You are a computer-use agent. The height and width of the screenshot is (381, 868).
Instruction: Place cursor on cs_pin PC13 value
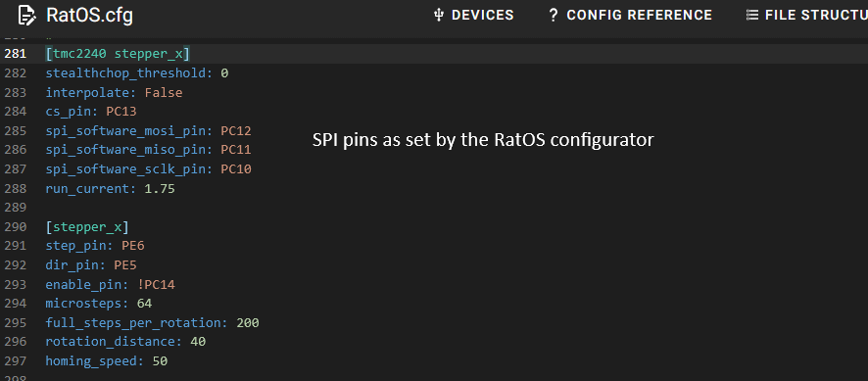121,112
